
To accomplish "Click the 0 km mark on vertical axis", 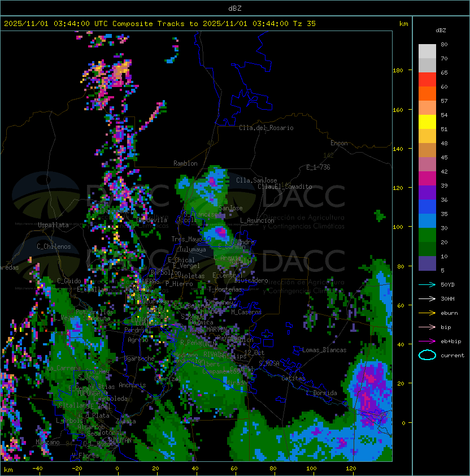I will click(403, 423).
